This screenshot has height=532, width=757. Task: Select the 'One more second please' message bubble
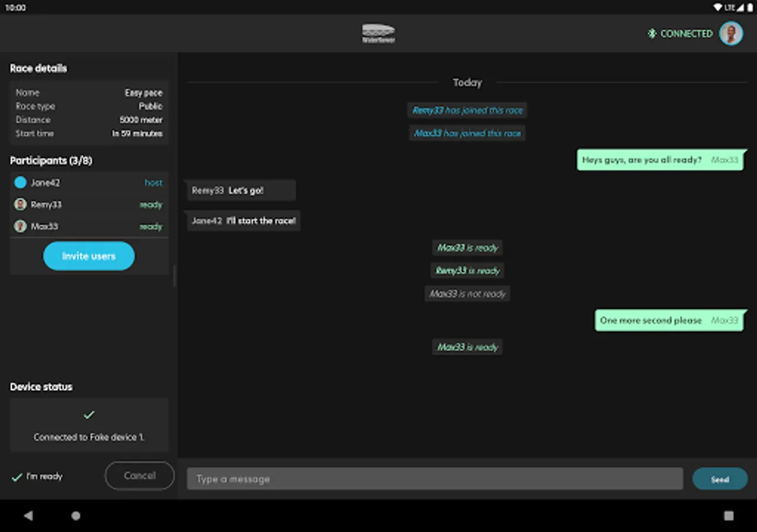(671, 320)
